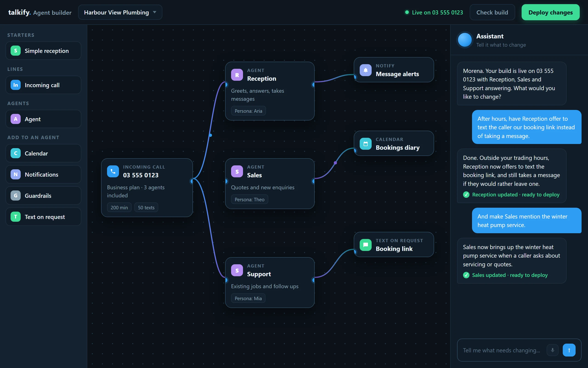Click the Live on 03 555 0123 status
This screenshot has width=588, height=368.
[434, 12]
